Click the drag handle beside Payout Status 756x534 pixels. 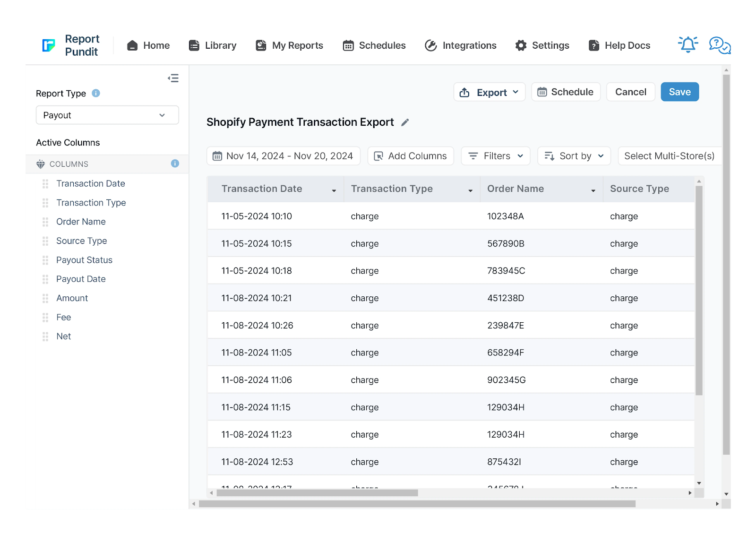coord(45,260)
